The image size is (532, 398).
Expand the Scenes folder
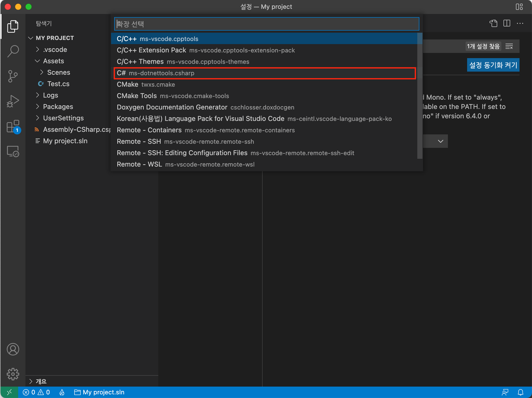(59, 72)
